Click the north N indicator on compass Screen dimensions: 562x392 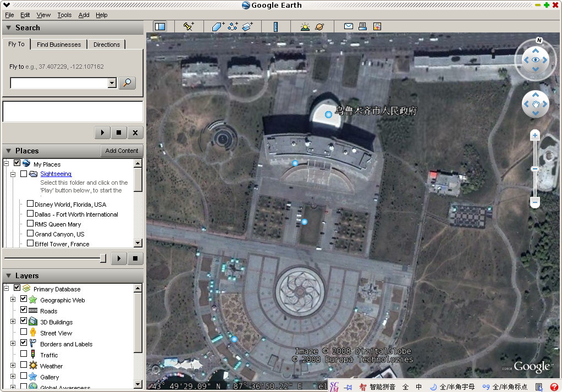click(539, 40)
